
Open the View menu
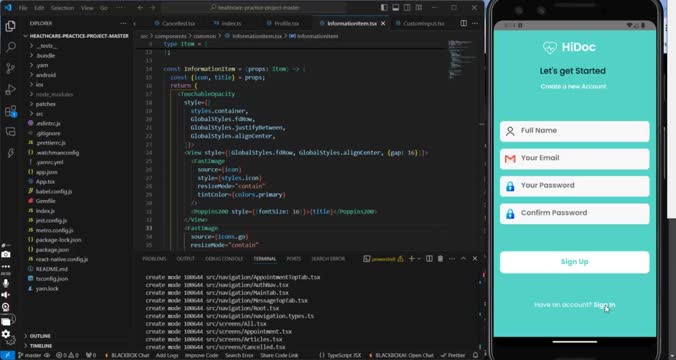tap(87, 8)
